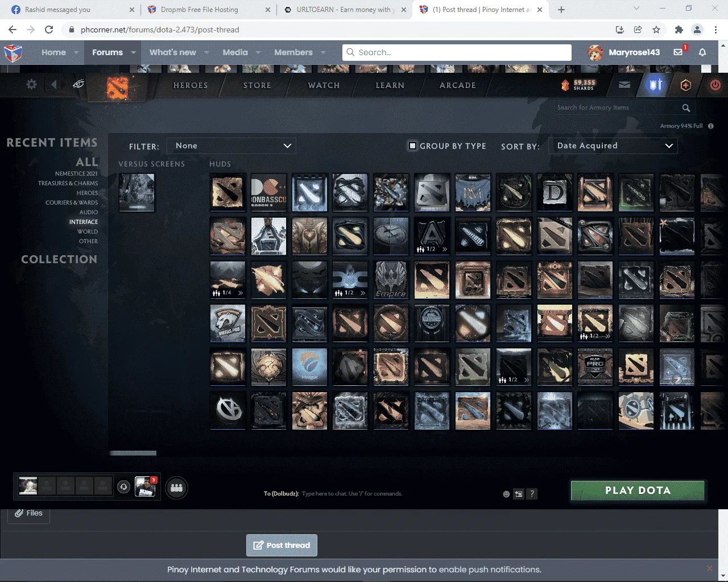This screenshot has height=582, width=728.
Task: Open the forum alerts bell icon
Action: pos(702,52)
